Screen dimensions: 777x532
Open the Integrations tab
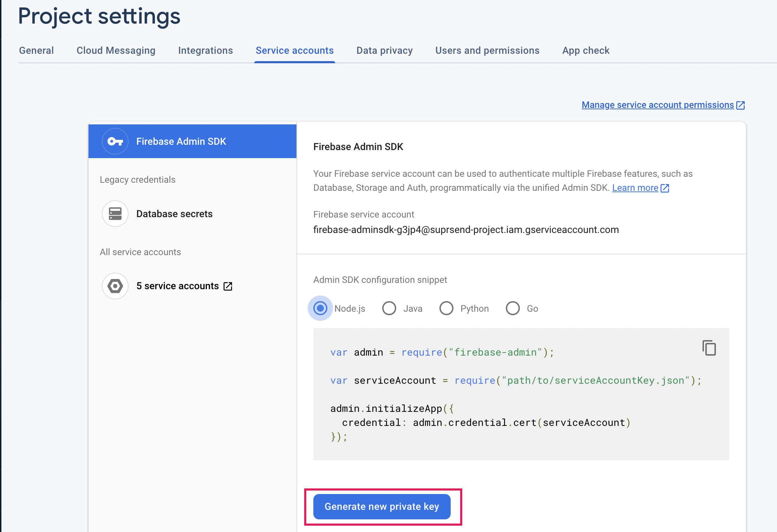205,51
